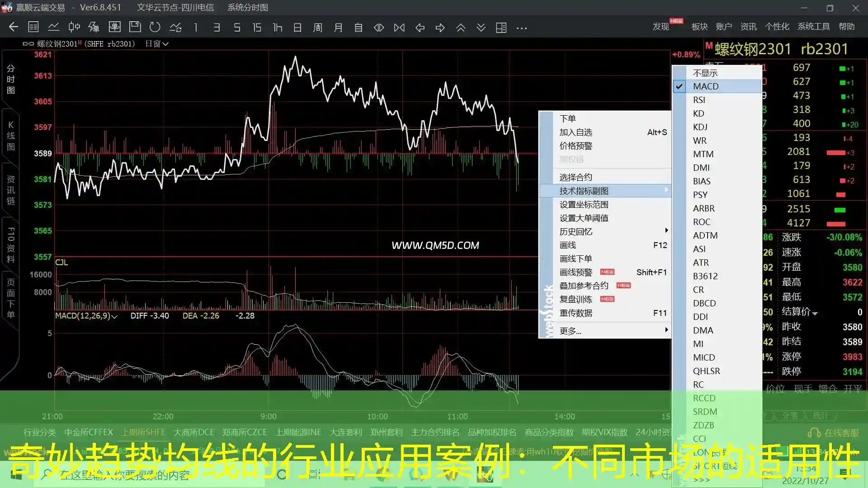Select the monthly 月 period button
The height and width of the screenshot is (488, 868).
(x=338, y=28)
